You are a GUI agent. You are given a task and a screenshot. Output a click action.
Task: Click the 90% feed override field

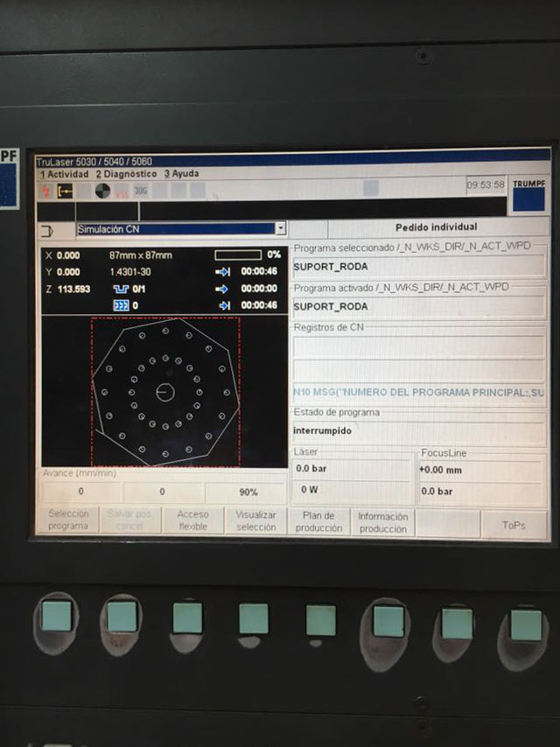(248, 492)
